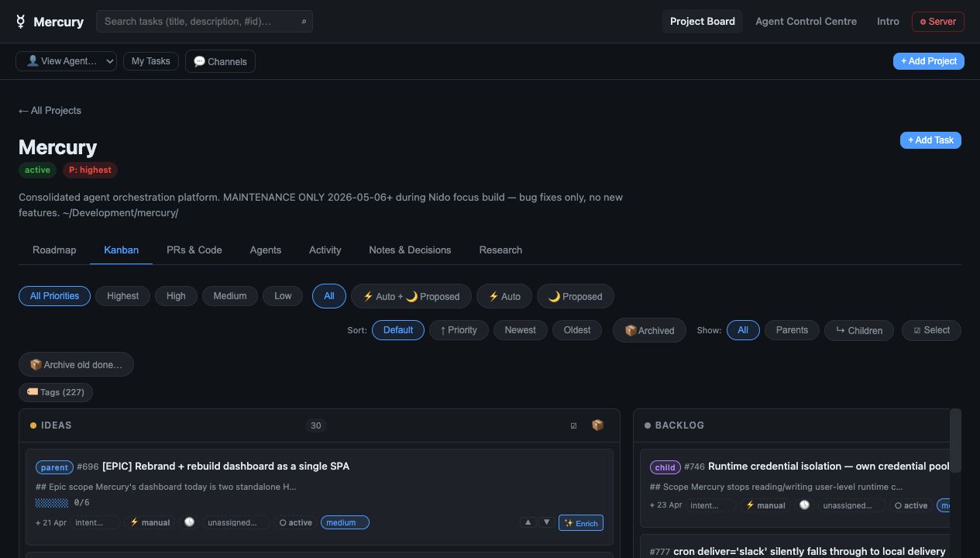Screen dimensions: 980x558
Task: Open Channels chat button
Action: coord(220,61)
